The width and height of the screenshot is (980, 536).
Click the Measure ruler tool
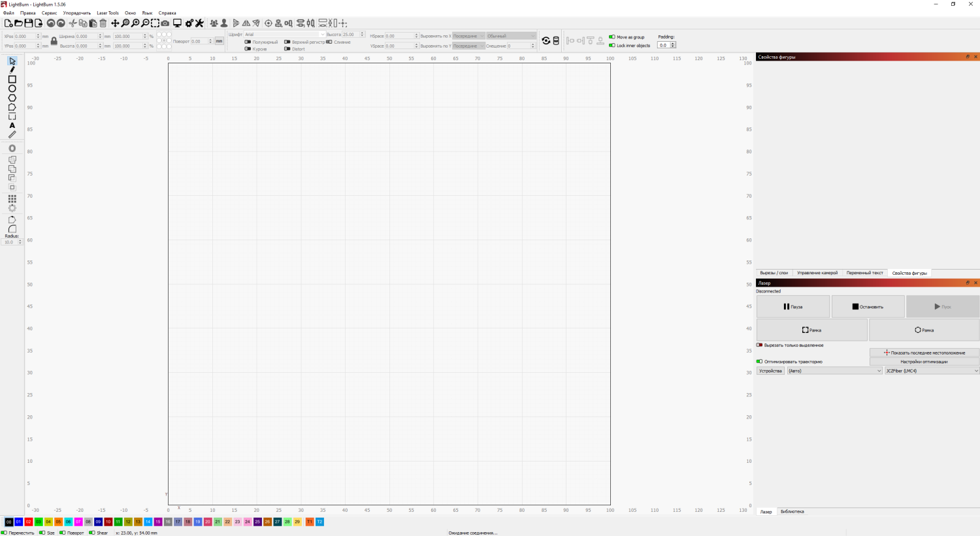click(12, 134)
